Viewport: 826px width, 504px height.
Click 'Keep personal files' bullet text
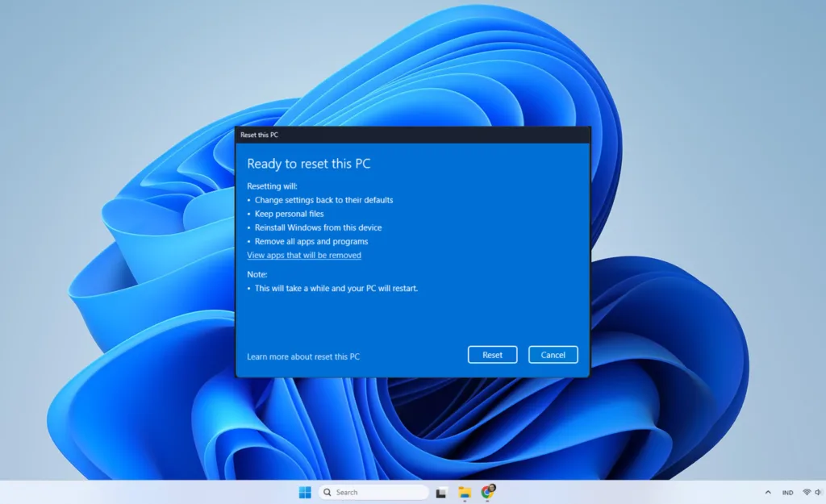click(290, 214)
